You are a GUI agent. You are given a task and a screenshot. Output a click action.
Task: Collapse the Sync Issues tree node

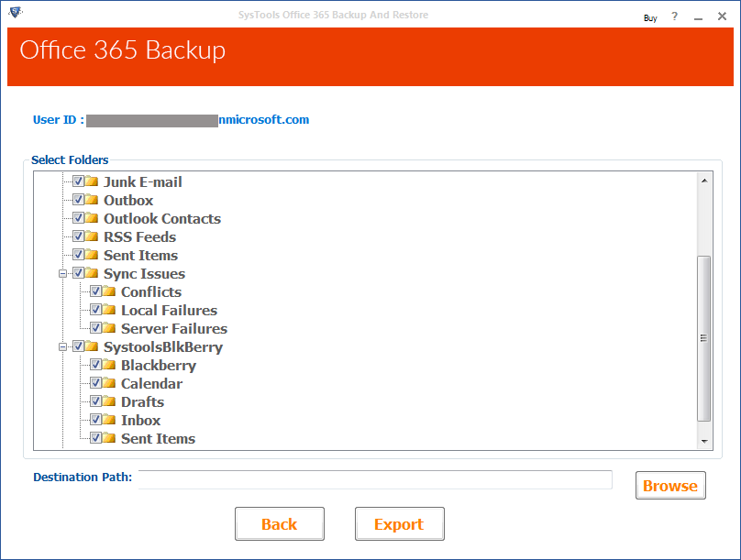coord(62,274)
